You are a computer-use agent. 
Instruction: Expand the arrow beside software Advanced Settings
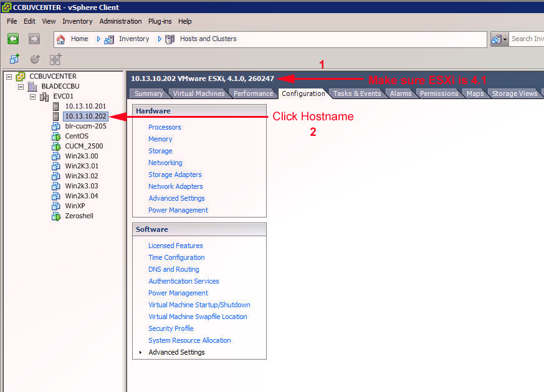[140, 353]
